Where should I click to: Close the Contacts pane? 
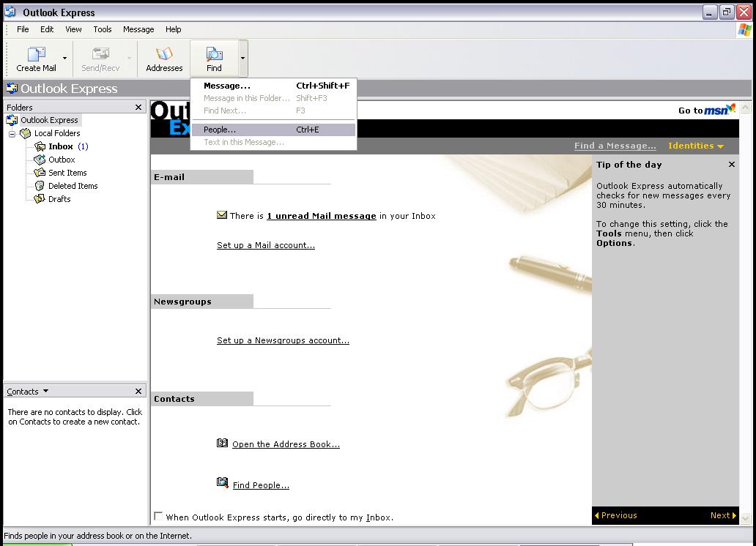point(138,391)
